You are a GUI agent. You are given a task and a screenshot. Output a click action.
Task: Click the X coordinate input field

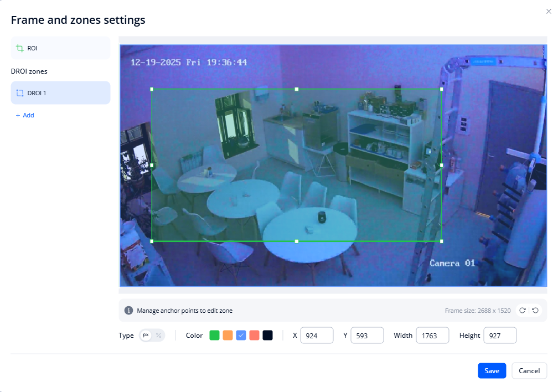tap(317, 335)
